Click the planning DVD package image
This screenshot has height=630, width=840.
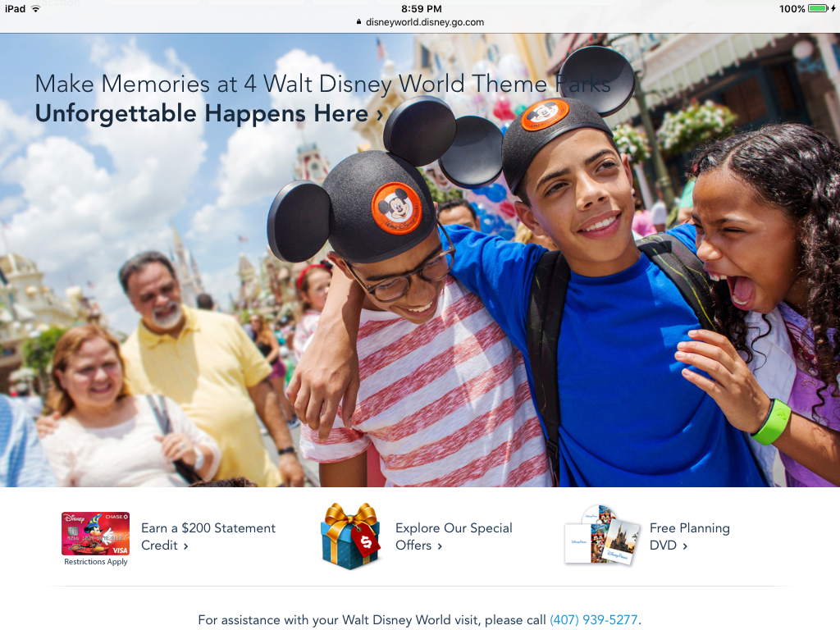click(602, 535)
